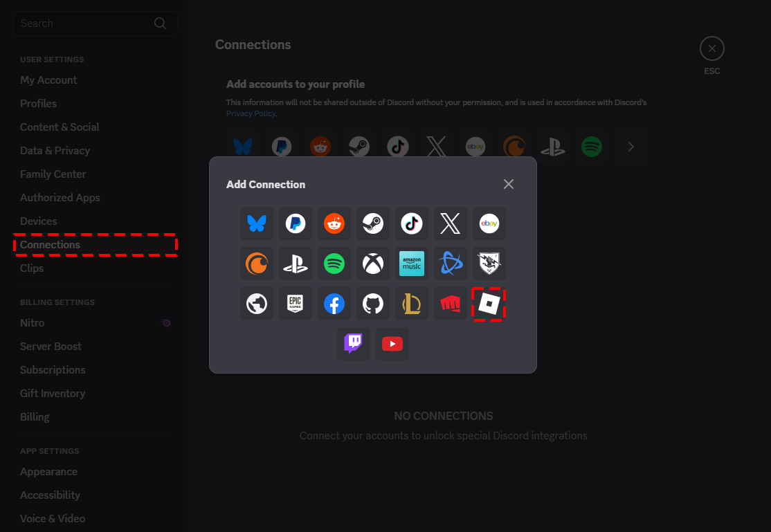The height and width of the screenshot is (532, 771).
Task: Open My Account settings
Action: tap(48, 80)
